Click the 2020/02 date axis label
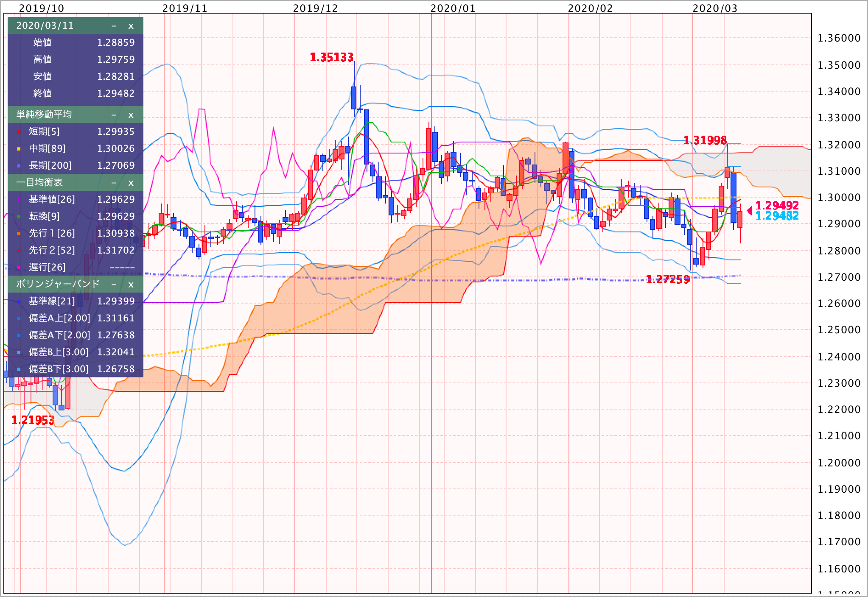This screenshot has height=597, width=868. [x=591, y=8]
